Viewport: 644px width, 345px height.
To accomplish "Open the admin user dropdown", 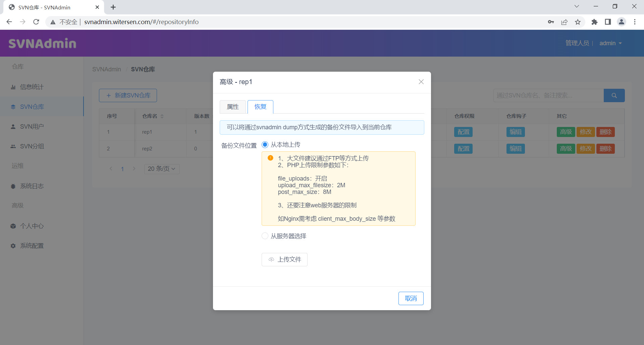I will 610,43.
